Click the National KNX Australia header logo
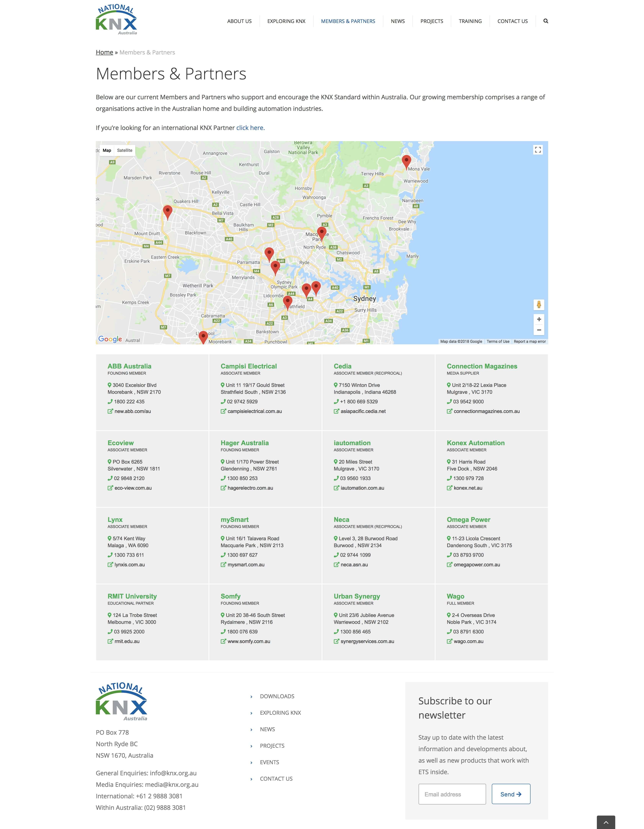Image resolution: width=644 pixels, height=829 pixels. [116, 20]
